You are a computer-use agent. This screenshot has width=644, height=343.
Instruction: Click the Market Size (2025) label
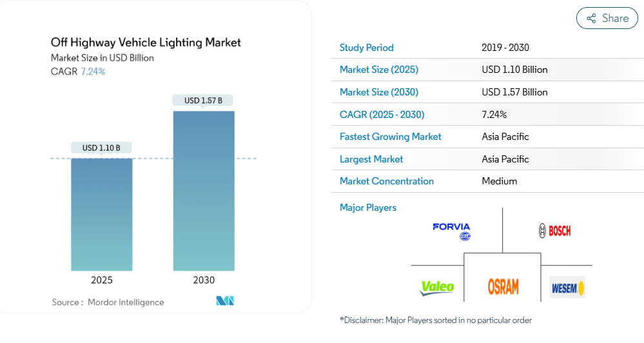click(x=378, y=70)
